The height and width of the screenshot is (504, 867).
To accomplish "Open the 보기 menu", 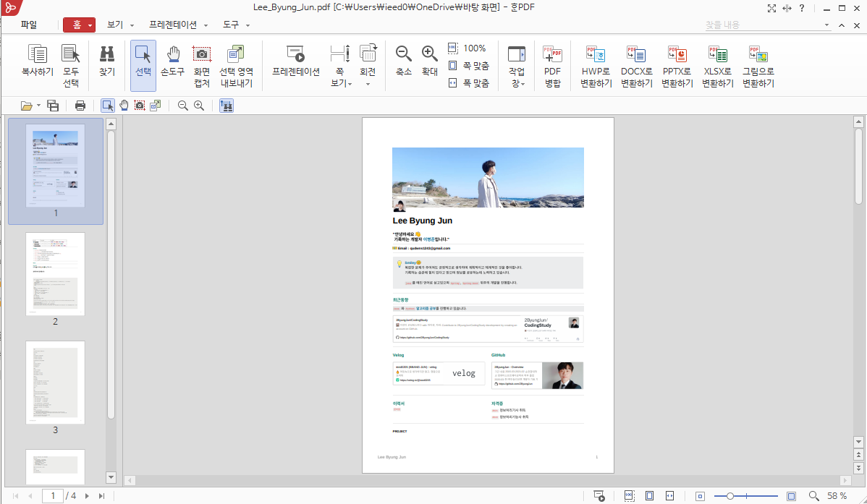I will tap(115, 25).
